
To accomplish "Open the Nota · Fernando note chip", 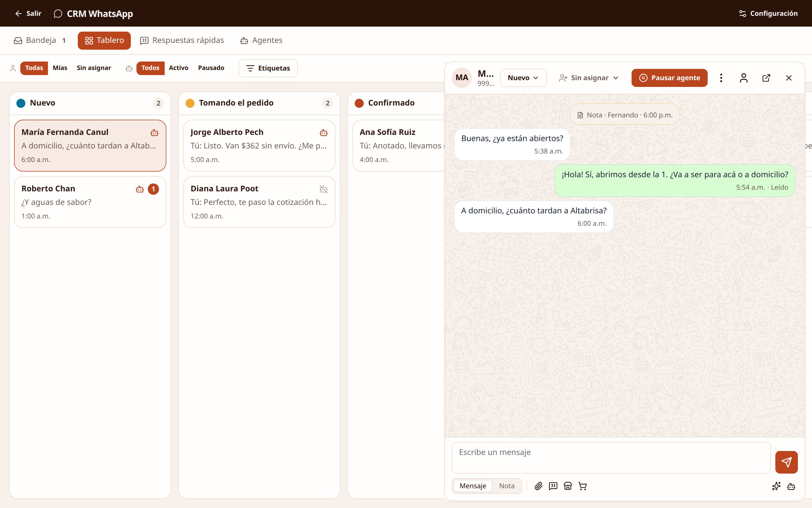I will pos(625,115).
